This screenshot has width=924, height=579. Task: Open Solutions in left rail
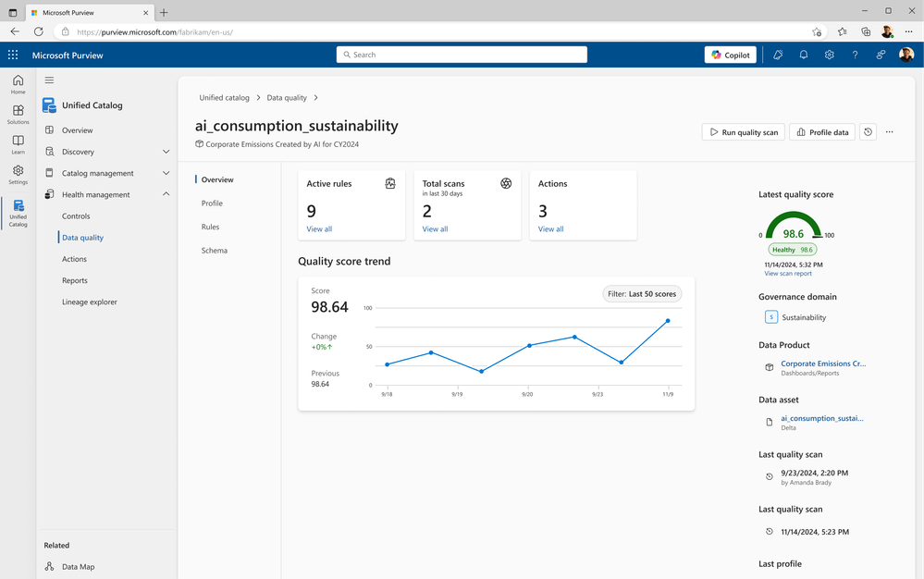coord(18,115)
